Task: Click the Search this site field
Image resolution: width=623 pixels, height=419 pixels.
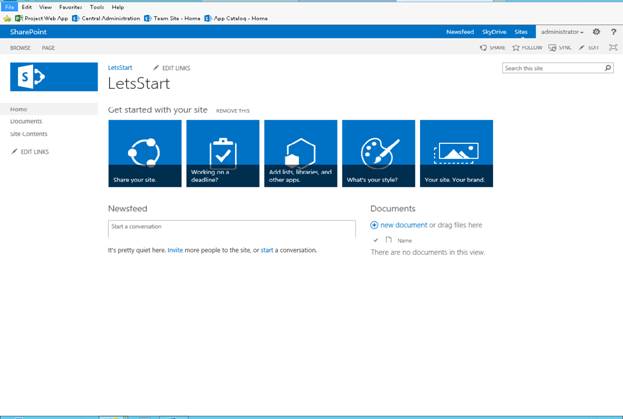Action: point(553,68)
